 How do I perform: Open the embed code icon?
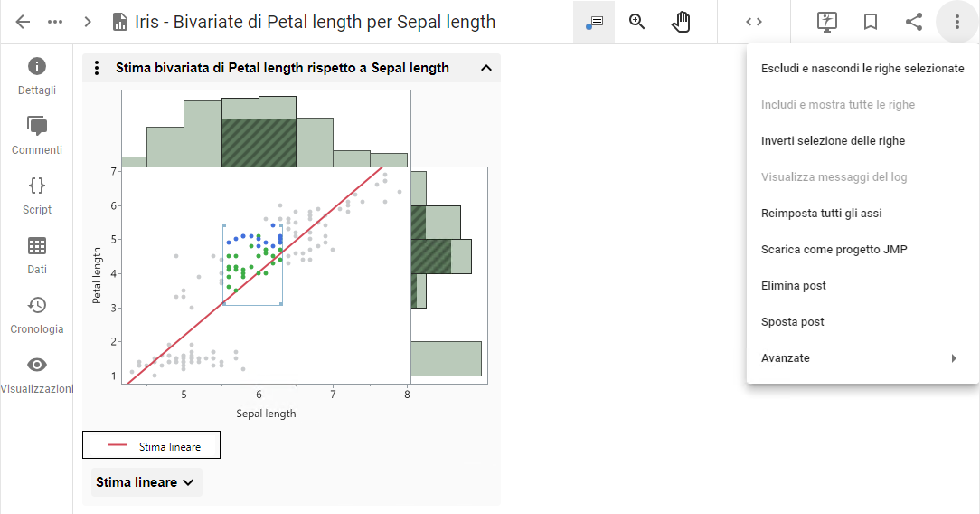(754, 22)
